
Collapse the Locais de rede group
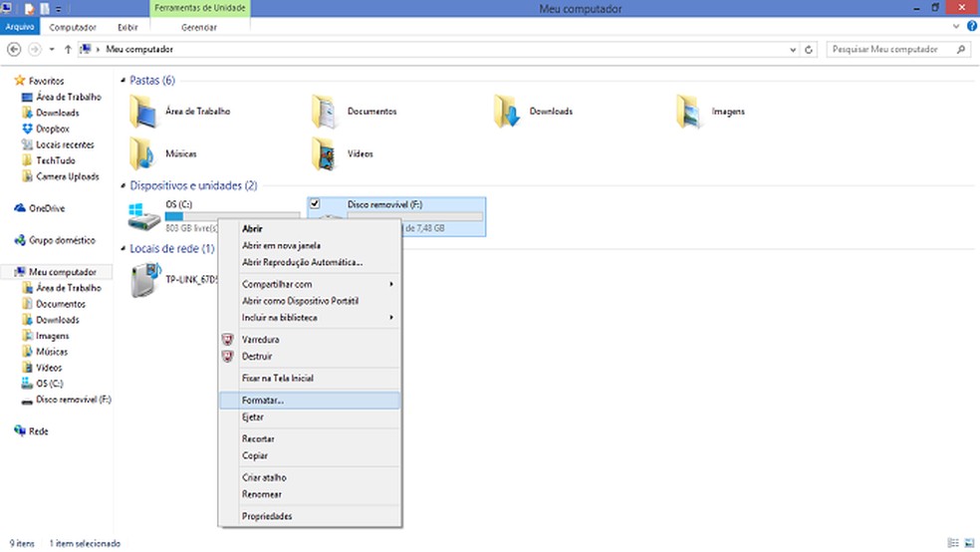(x=123, y=249)
